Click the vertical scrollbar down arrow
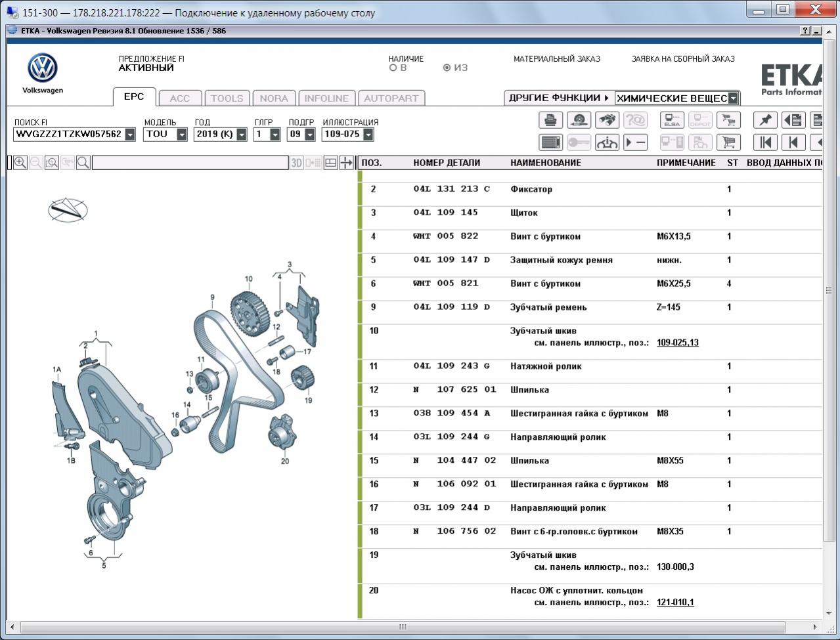 pyautogui.click(x=829, y=613)
